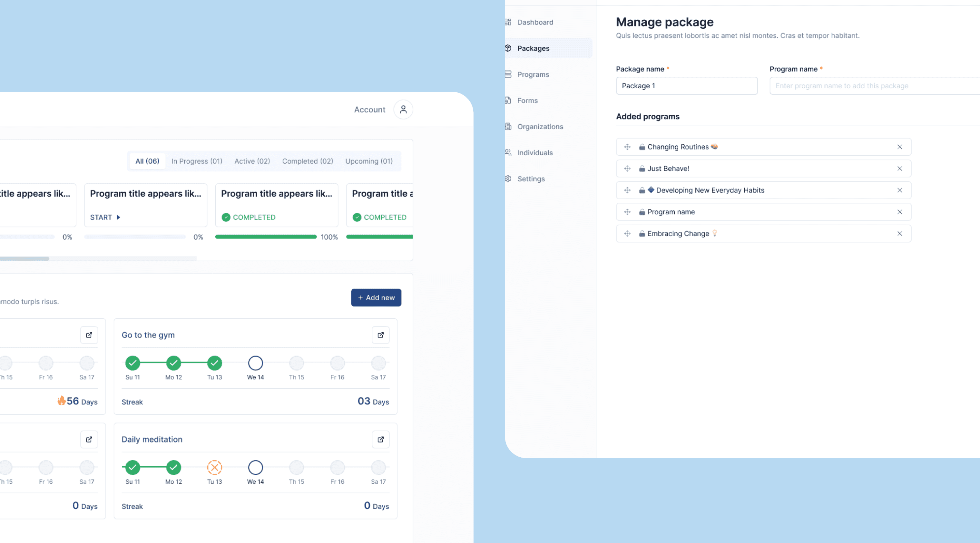Toggle We 14 circle for Daily meditation
Image resolution: width=980 pixels, height=543 pixels.
(x=255, y=467)
